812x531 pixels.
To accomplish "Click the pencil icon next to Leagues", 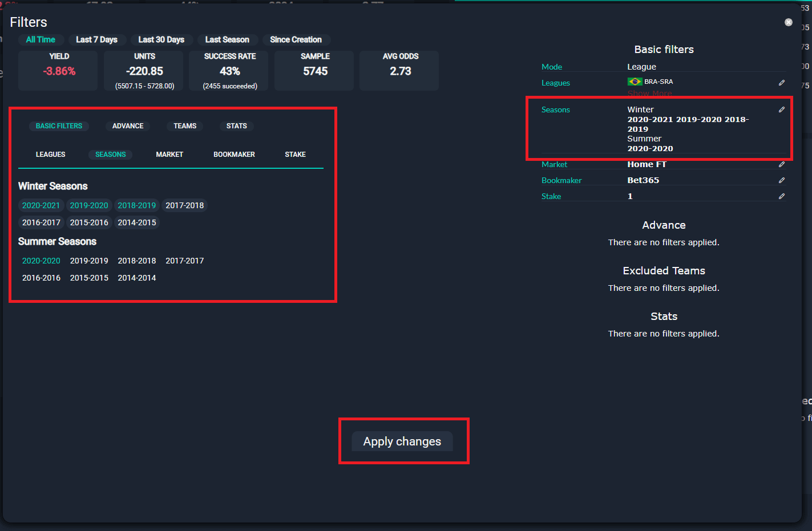I will (781, 83).
